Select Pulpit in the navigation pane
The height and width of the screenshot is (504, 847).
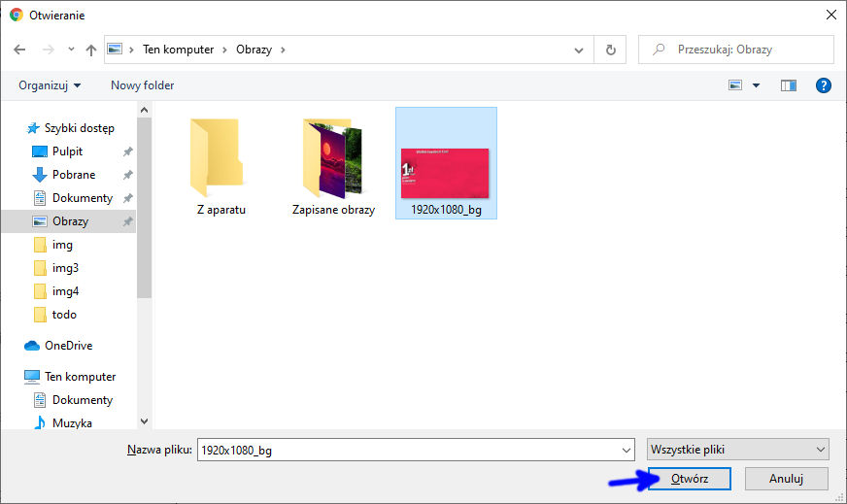(x=67, y=151)
